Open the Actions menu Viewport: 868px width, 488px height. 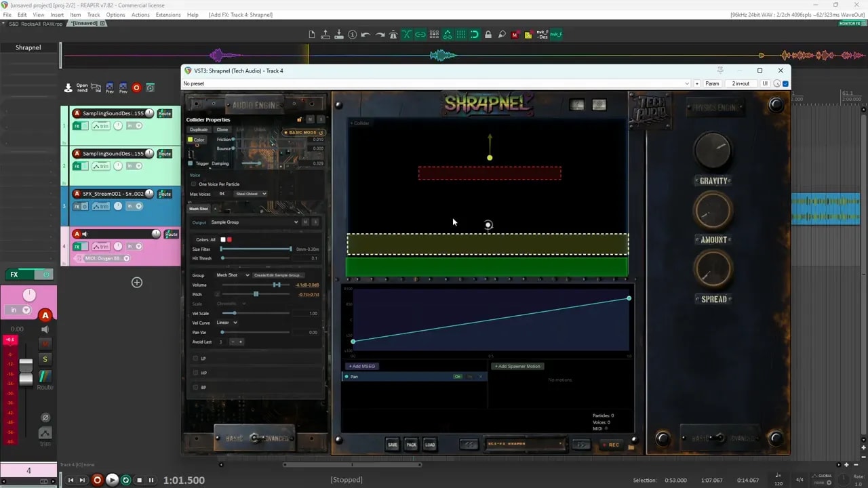coord(140,15)
